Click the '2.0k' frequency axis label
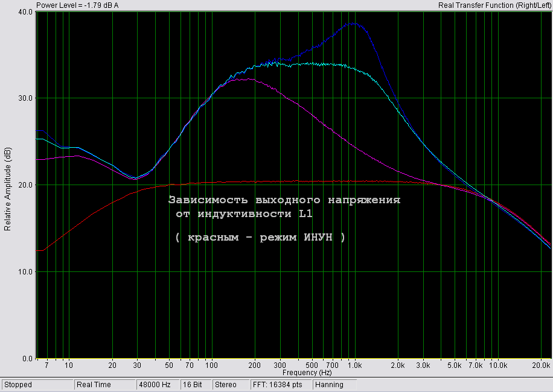553x392 pixels. 398,365
